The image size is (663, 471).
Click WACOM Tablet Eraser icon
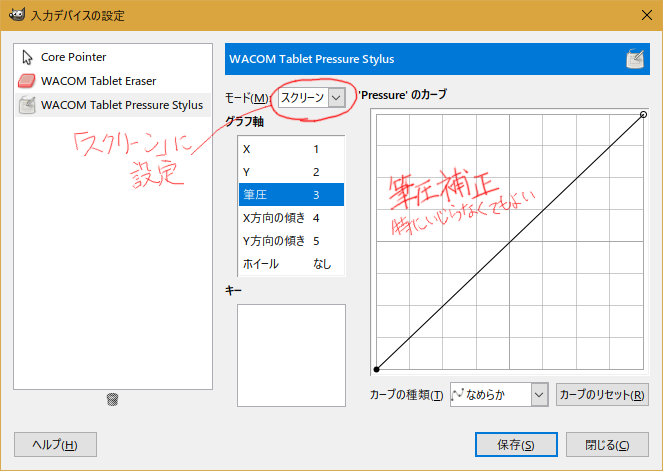coord(27,81)
